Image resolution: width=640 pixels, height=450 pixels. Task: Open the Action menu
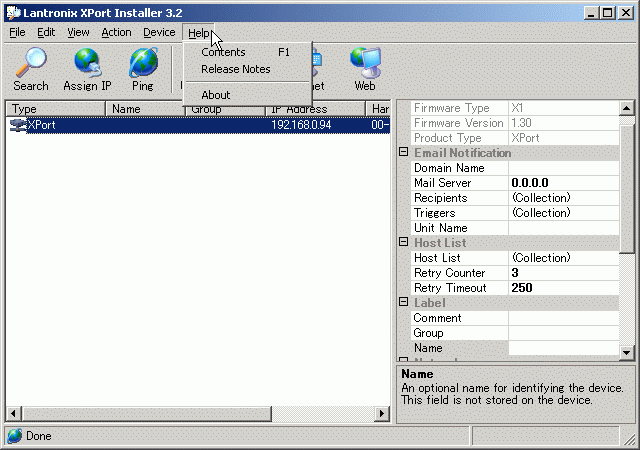tap(116, 32)
